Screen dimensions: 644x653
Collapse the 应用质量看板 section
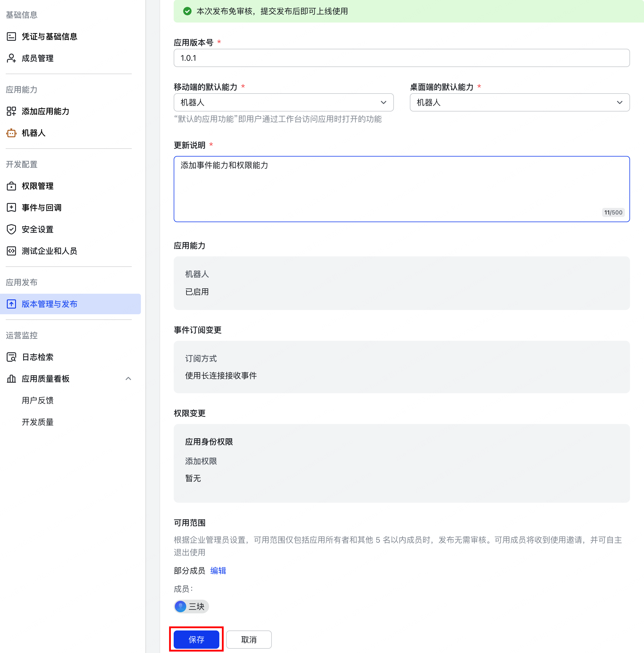(128, 379)
